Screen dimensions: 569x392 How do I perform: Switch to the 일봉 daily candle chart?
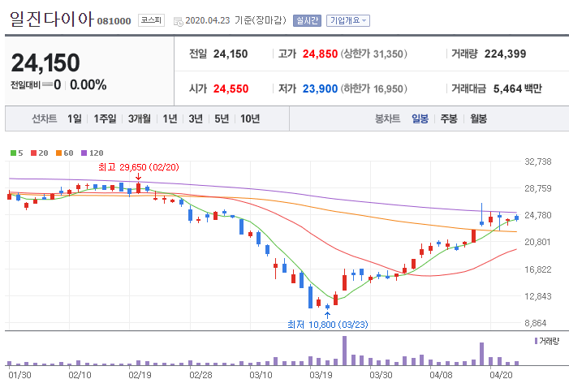(420, 118)
